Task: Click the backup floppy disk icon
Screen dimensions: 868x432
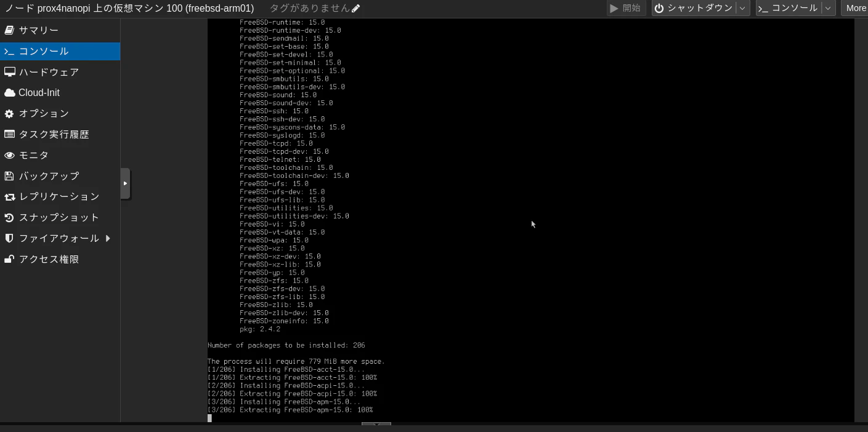Action: [x=9, y=176]
